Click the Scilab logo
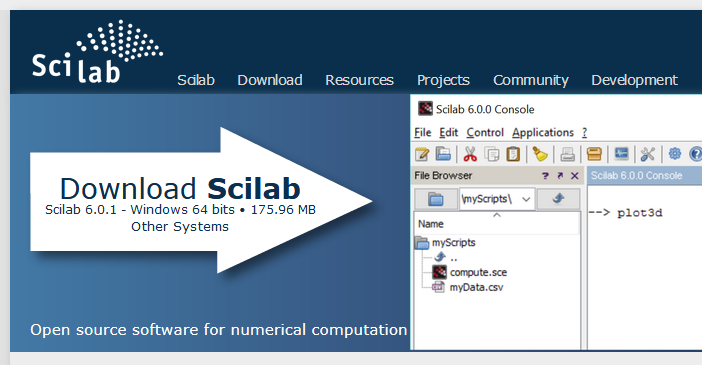Screen dimensions: 702x365 97,51
